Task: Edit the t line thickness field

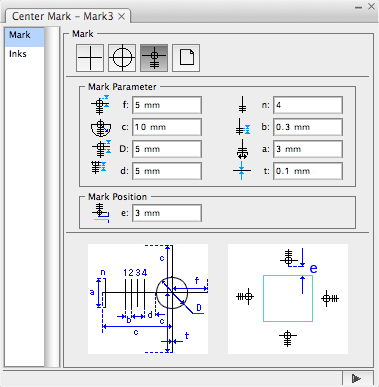Action: coord(308,171)
